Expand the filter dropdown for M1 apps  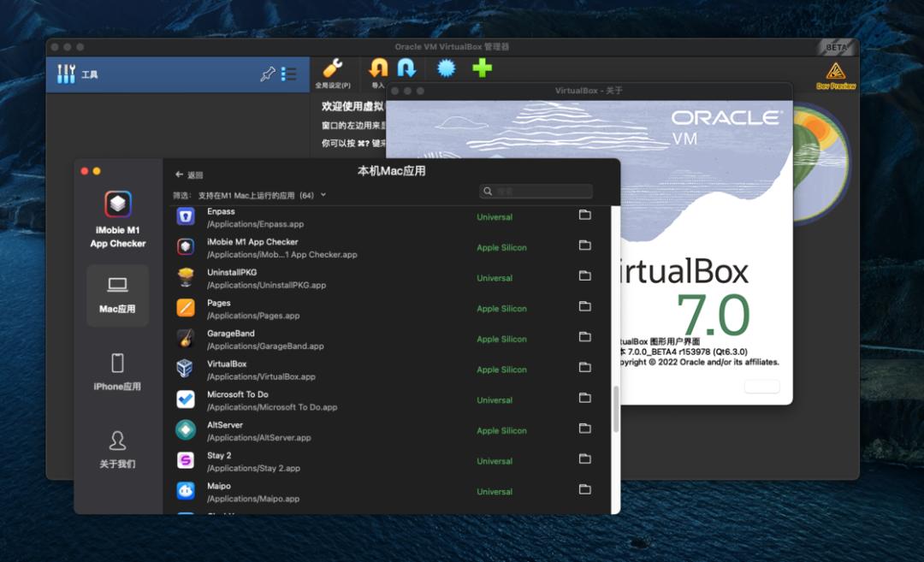[323, 195]
